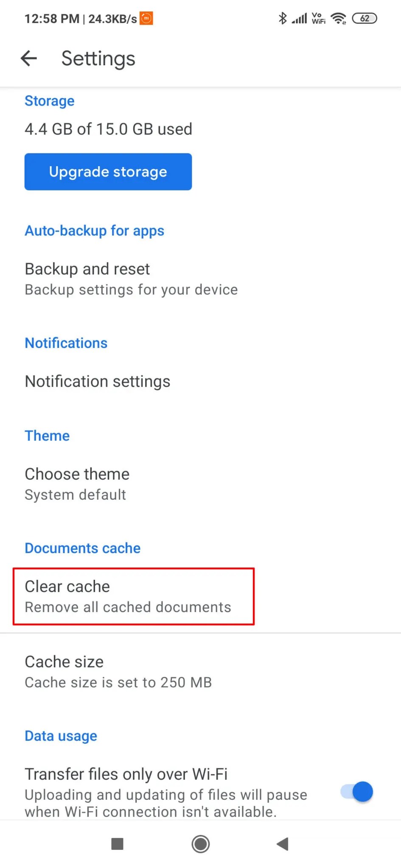Screen dimensions: 401x868
Task: Tap the Wi-Fi signal indicator
Action: coord(338,18)
